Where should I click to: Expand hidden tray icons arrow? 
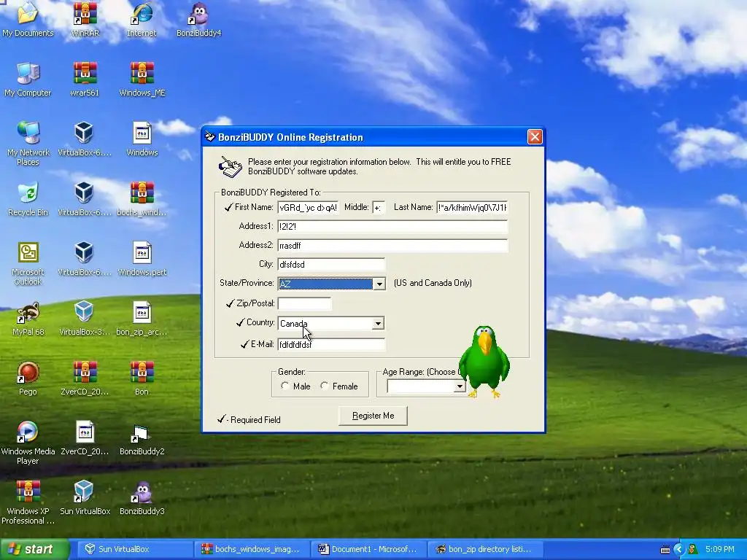pos(679,550)
